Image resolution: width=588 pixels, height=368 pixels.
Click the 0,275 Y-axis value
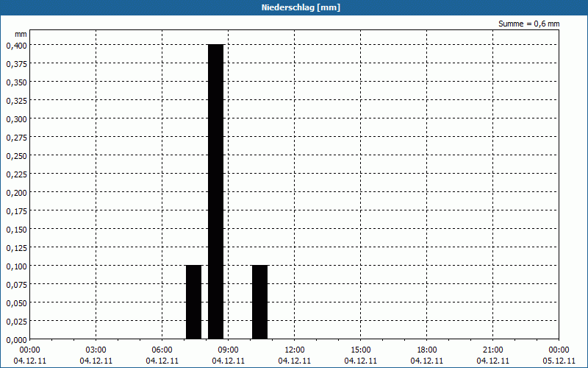pos(16,138)
